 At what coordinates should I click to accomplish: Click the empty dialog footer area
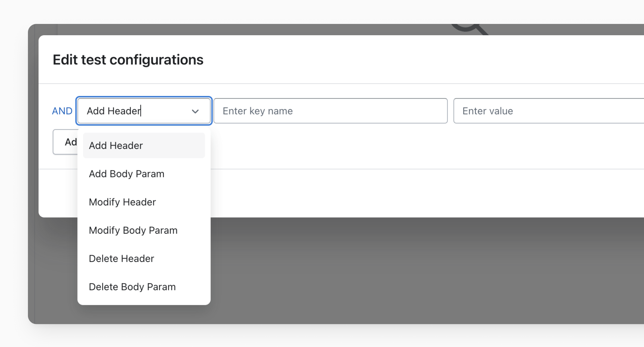pos(399,193)
